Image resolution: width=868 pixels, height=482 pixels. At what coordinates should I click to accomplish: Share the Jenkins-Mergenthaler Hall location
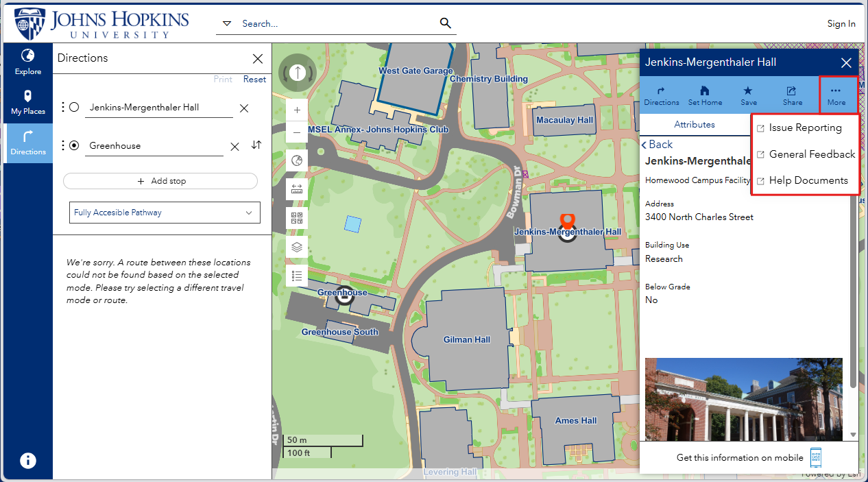point(792,95)
